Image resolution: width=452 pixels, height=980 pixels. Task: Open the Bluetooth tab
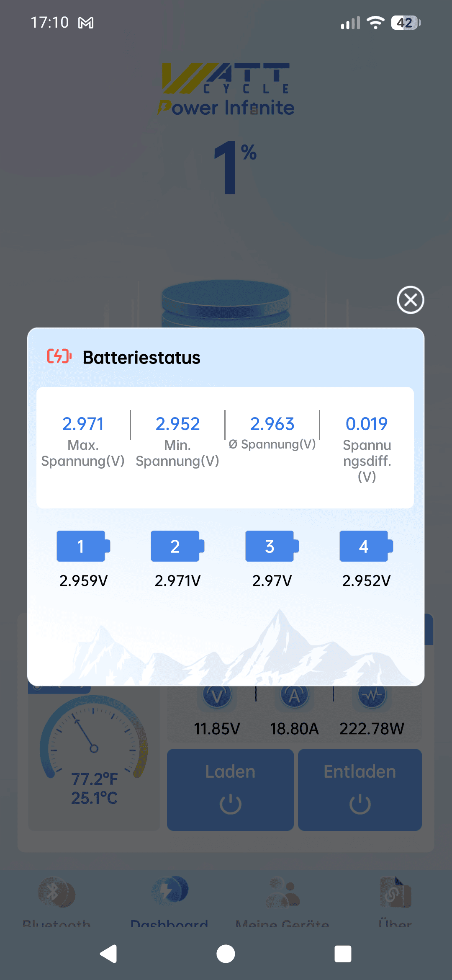[x=56, y=900]
